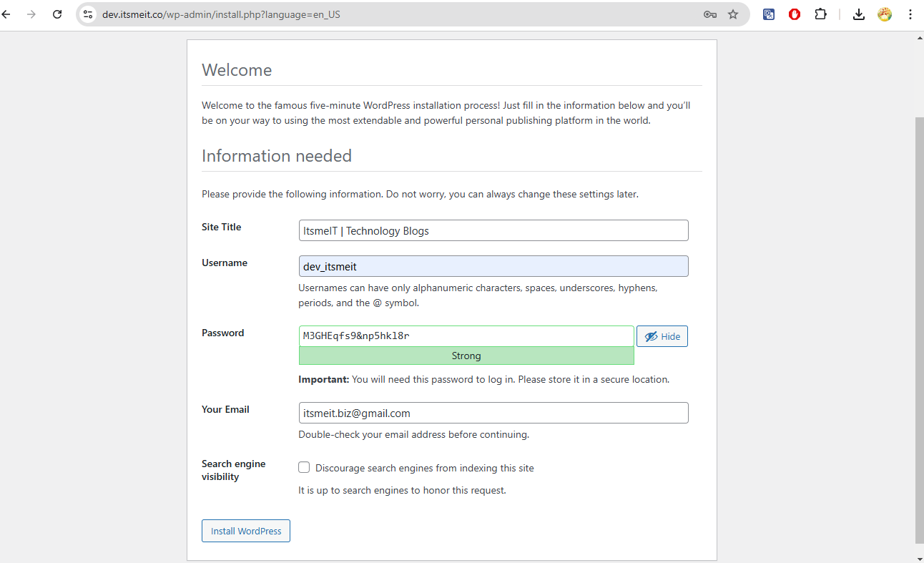Open the AdBlock extension icon
Image resolution: width=924 pixels, height=563 pixels.
[794, 14]
